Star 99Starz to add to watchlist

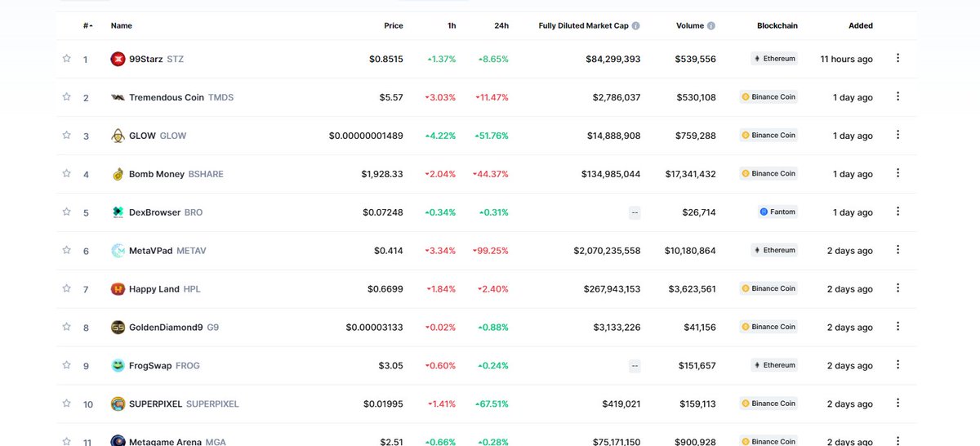click(x=67, y=58)
